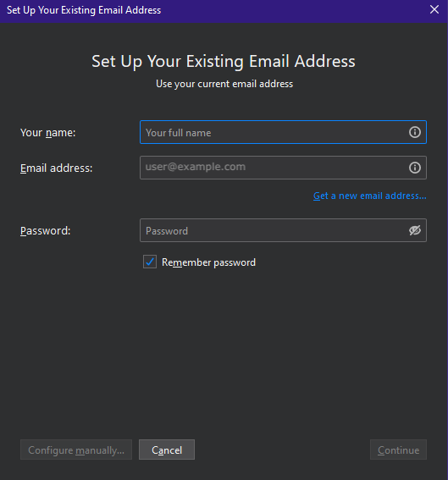Screen dimensions: 448x480
Task: Click the Continue button
Action: click(x=398, y=450)
